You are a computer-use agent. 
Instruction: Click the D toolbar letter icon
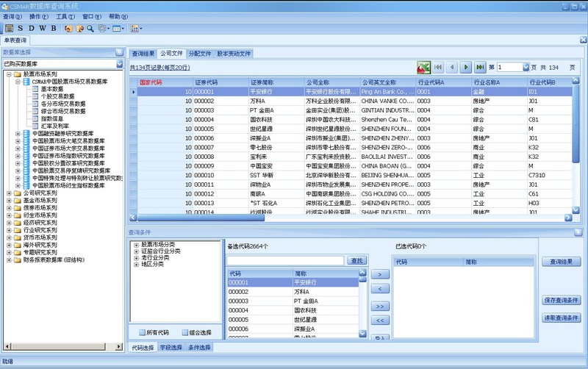point(32,28)
